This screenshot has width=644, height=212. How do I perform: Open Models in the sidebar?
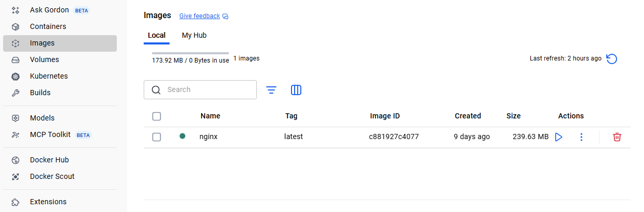coord(60,118)
